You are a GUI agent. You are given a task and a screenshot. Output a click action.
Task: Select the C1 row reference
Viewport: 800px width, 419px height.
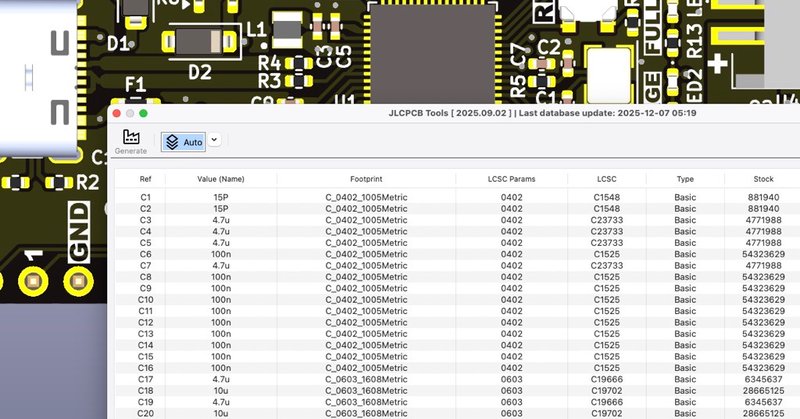point(145,197)
